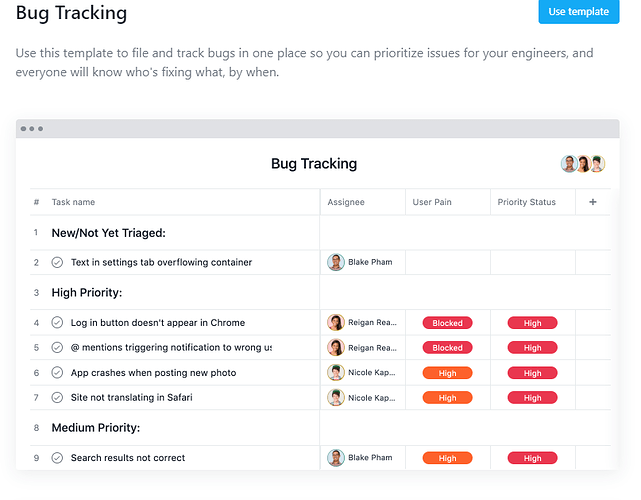
Task: Complete the 'Site not translating in Safari' task
Action: (57, 397)
